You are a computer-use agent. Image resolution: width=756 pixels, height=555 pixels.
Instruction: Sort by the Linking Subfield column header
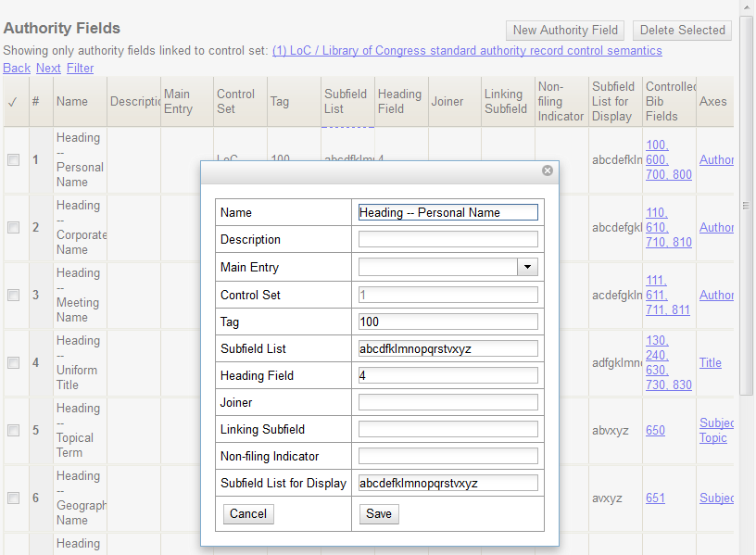[x=509, y=102]
